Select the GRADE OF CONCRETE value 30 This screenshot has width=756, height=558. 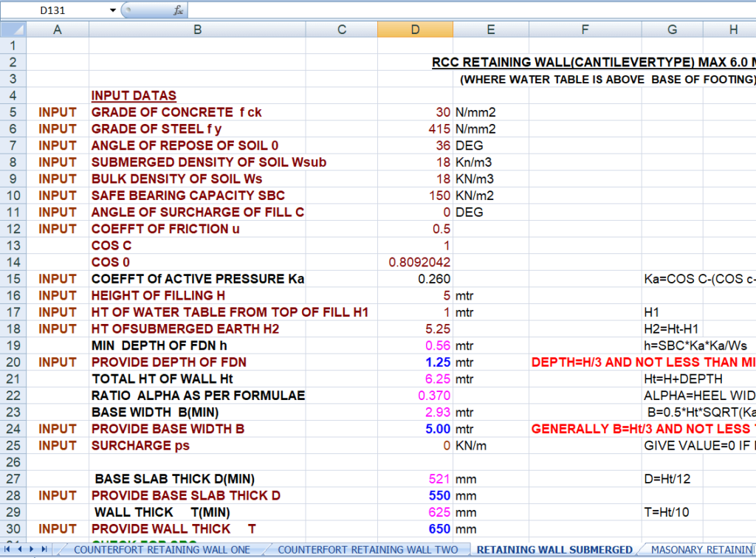click(416, 112)
